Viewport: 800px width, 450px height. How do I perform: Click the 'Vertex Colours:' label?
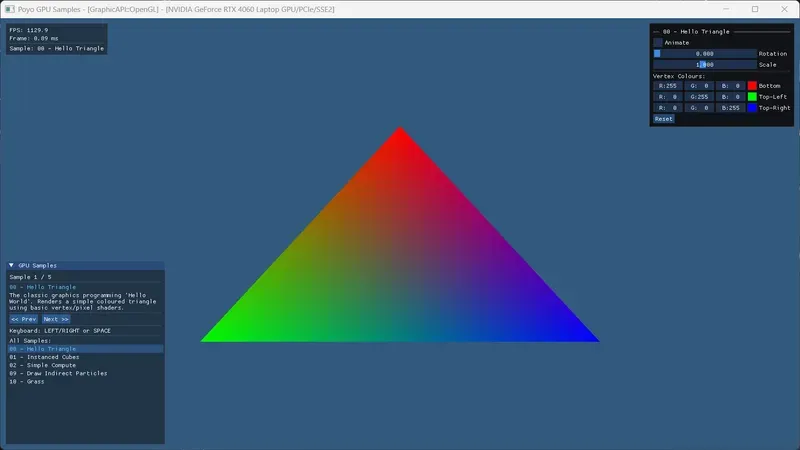tap(679, 76)
